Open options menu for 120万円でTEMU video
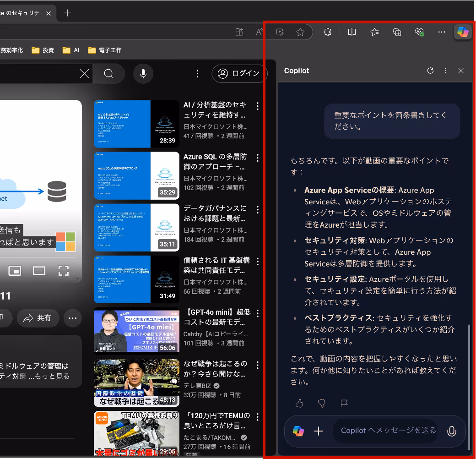The height and width of the screenshot is (459, 476). [257, 417]
